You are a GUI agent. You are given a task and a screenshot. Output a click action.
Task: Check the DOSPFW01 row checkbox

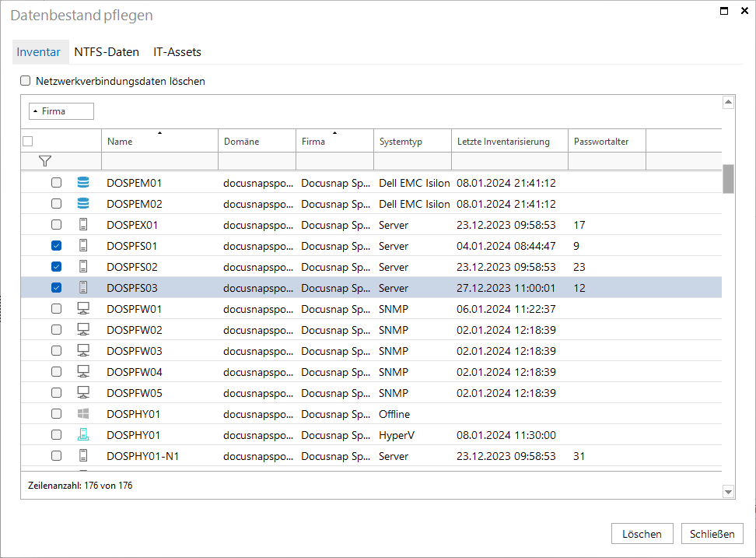[x=57, y=308]
